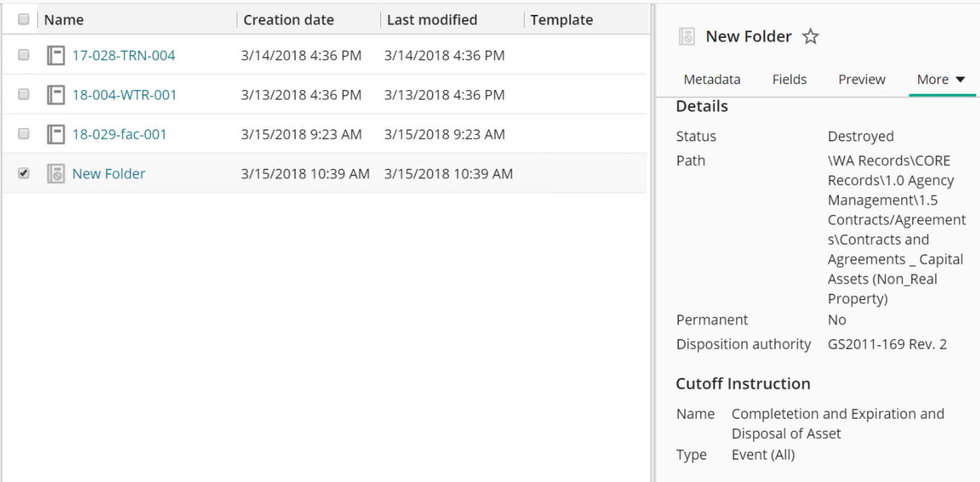Viewport: 980px width, 482px height.
Task: Uncheck the New Folder row checkbox
Action: click(x=23, y=173)
